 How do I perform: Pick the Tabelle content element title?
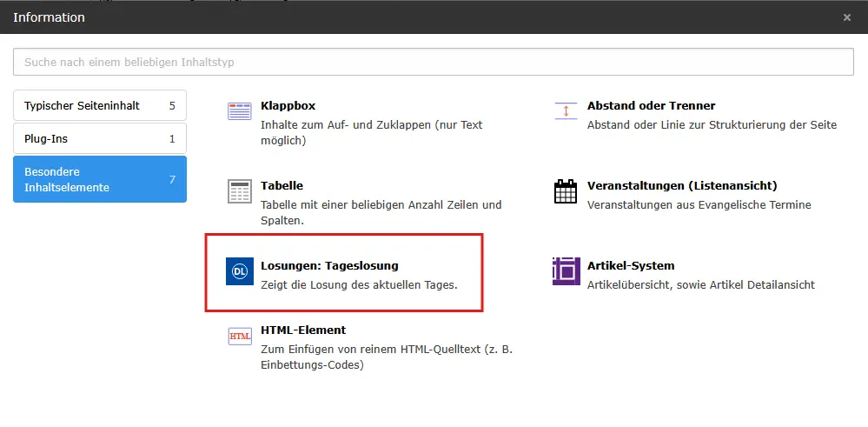point(282,185)
